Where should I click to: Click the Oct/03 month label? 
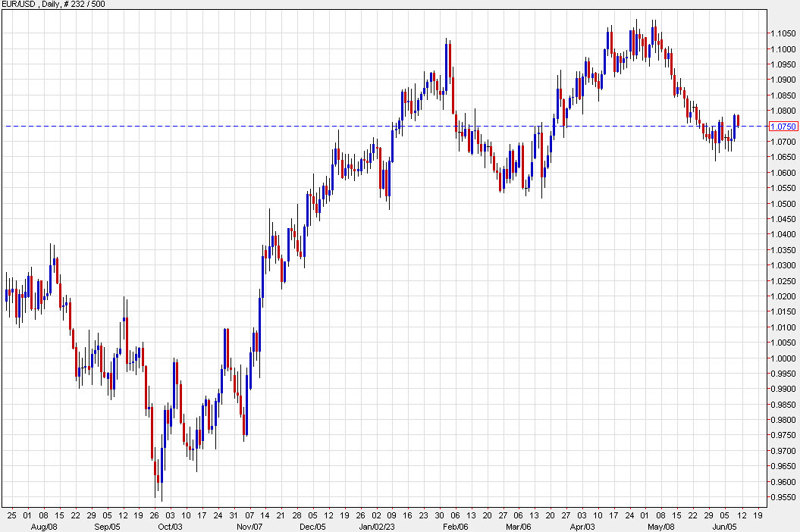(x=170, y=527)
